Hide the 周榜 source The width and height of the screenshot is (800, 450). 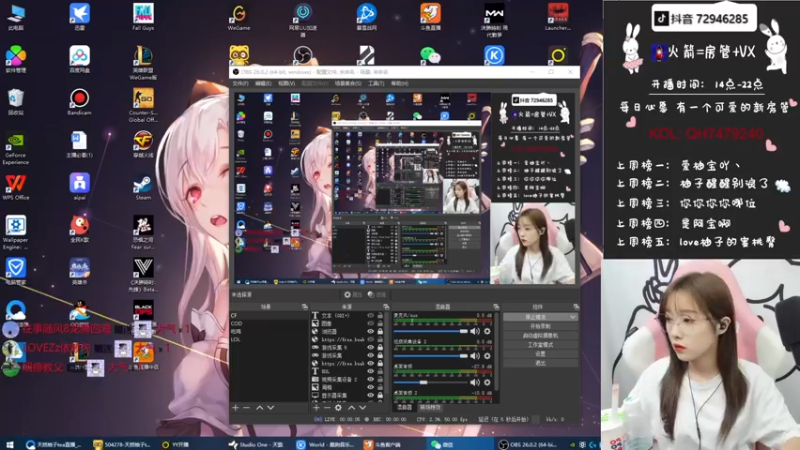370,387
